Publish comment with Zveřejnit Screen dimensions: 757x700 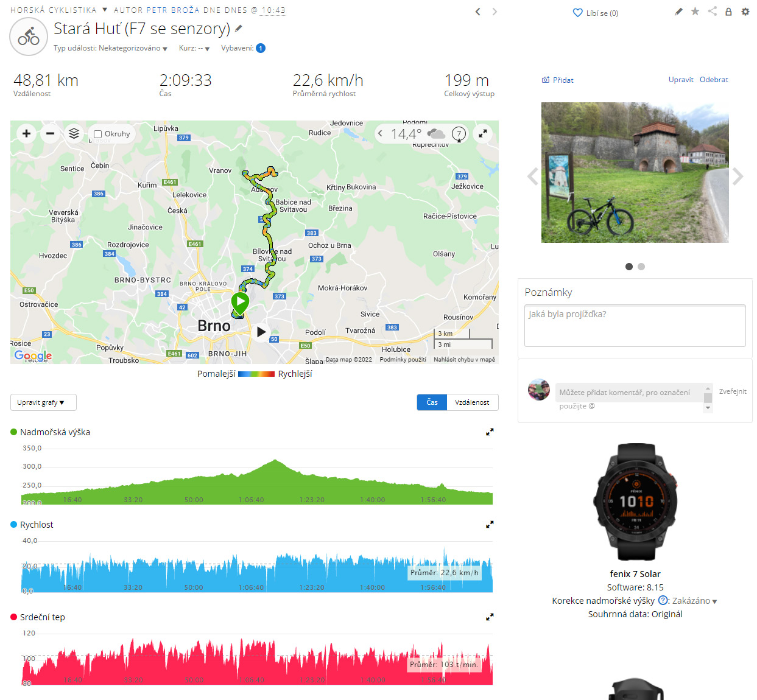[x=733, y=391]
